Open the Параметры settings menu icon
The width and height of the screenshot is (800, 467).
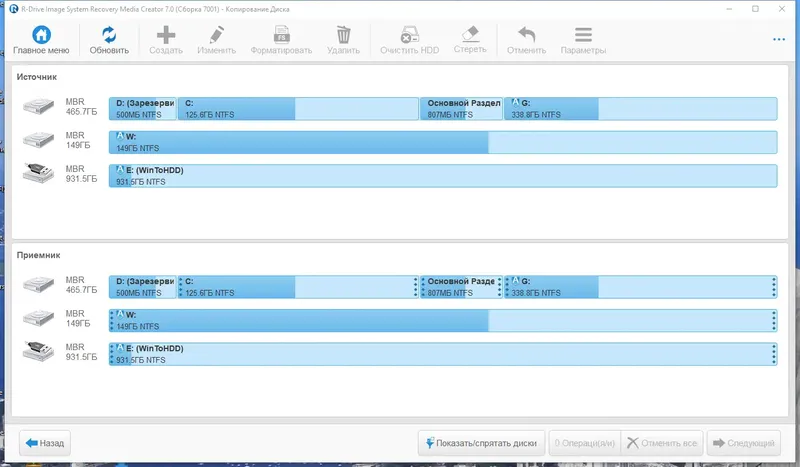[x=583, y=35]
